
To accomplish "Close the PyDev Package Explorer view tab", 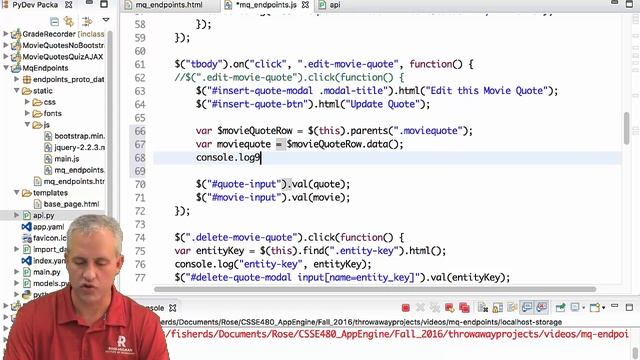I will (69, 5).
